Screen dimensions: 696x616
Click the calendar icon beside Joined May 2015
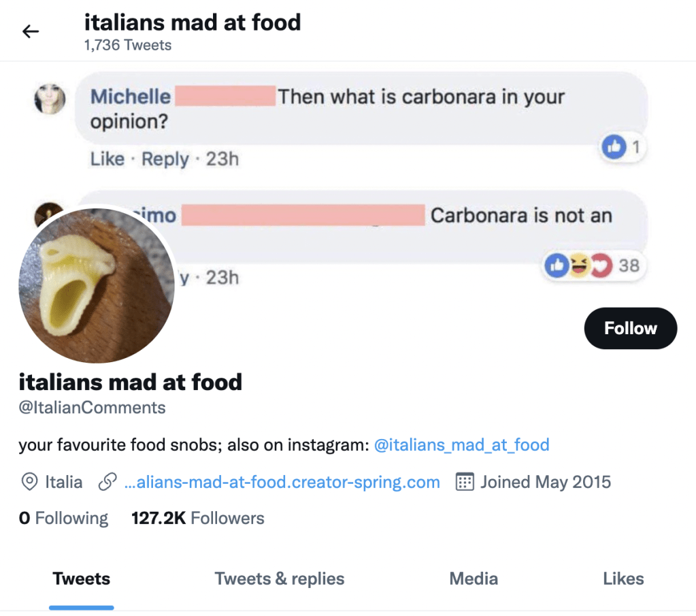(464, 483)
